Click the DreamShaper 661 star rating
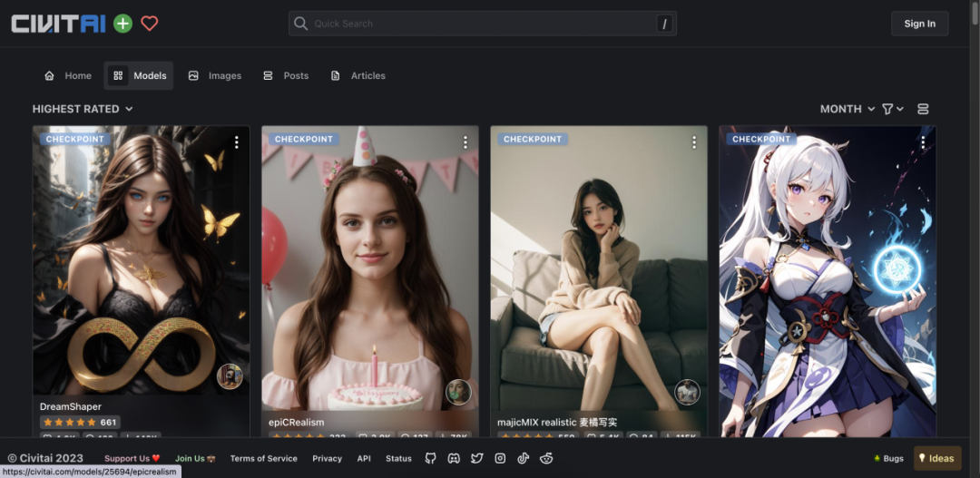The image size is (980, 478). click(80, 422)
